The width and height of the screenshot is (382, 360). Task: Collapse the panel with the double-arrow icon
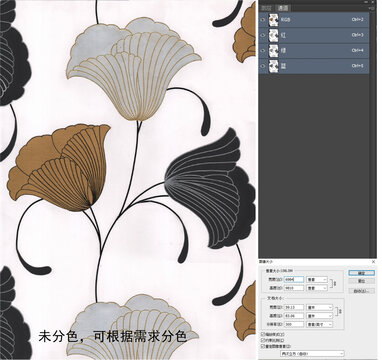point(366,2)
